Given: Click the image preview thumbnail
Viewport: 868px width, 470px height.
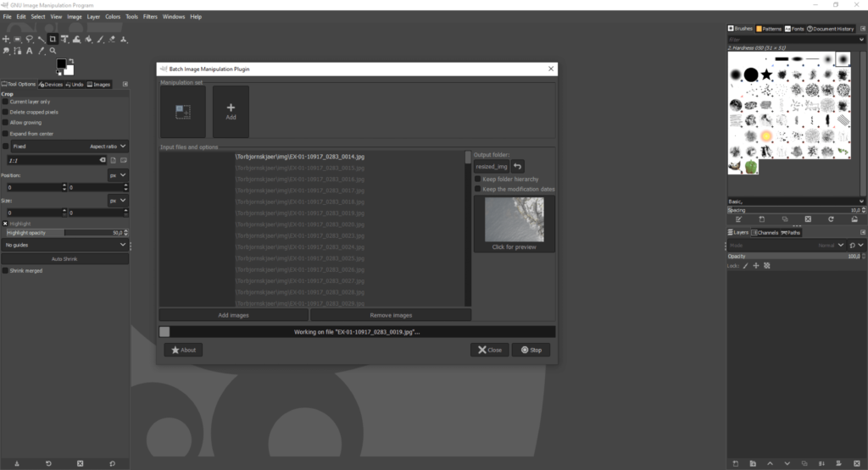Looking at the screenshot, I should click(514, 219).
